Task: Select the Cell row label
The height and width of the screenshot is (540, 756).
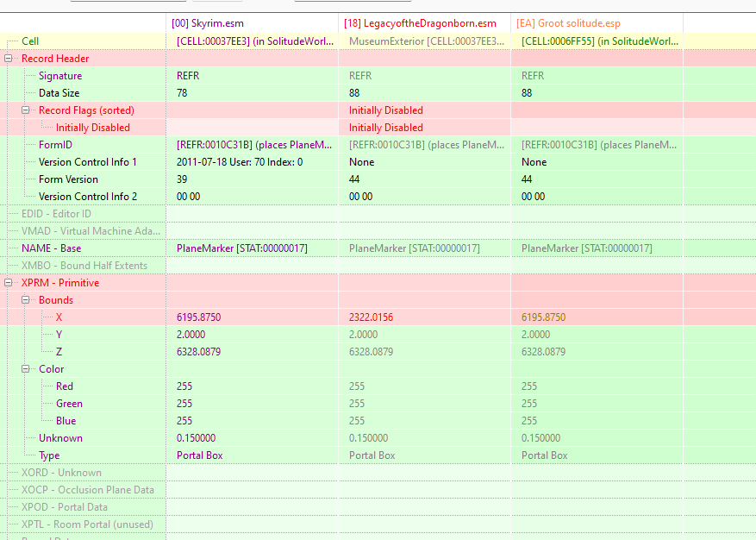Action: (x=30, y=41)
